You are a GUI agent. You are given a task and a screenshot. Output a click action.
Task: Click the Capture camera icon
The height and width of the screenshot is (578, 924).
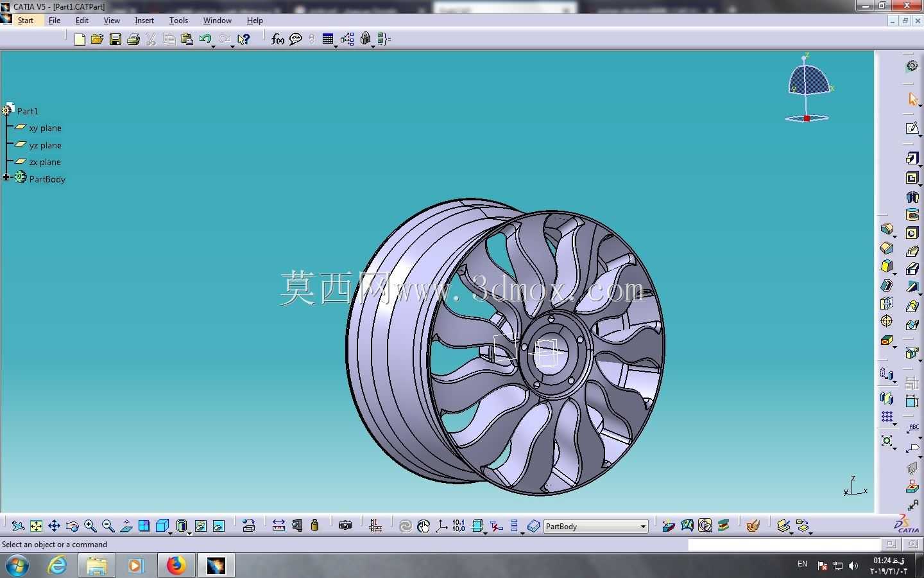pyautogui.click(x=345, y=526)
